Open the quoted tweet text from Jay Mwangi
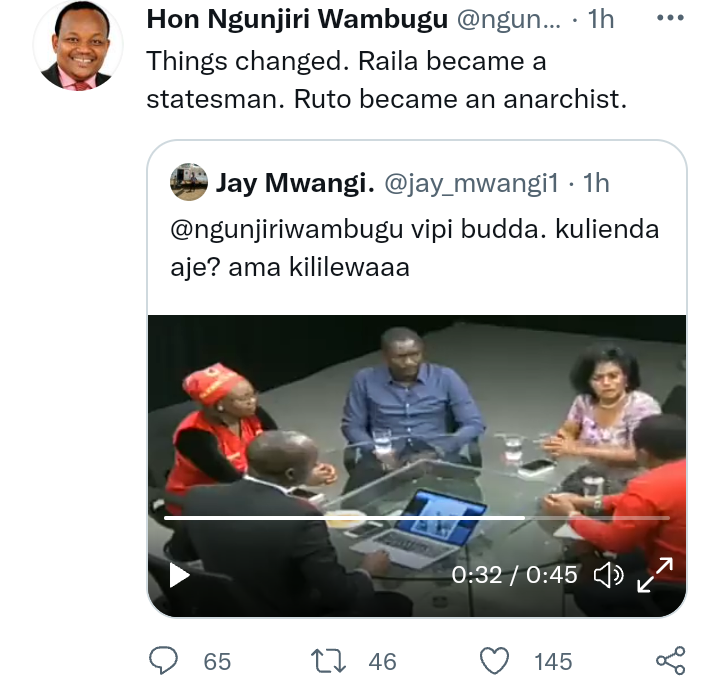Screen dimensions: 720x693 click(x=415, y=248)
